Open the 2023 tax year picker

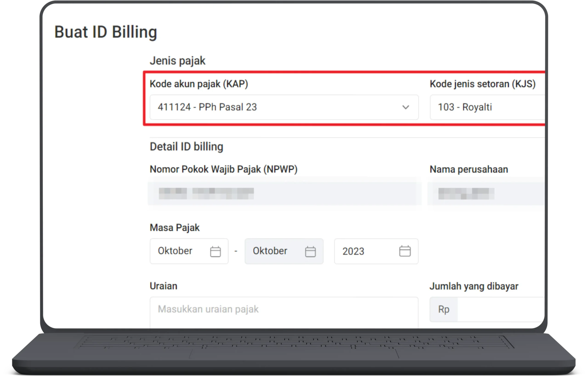pyautogui.click(x=376, y=251)
